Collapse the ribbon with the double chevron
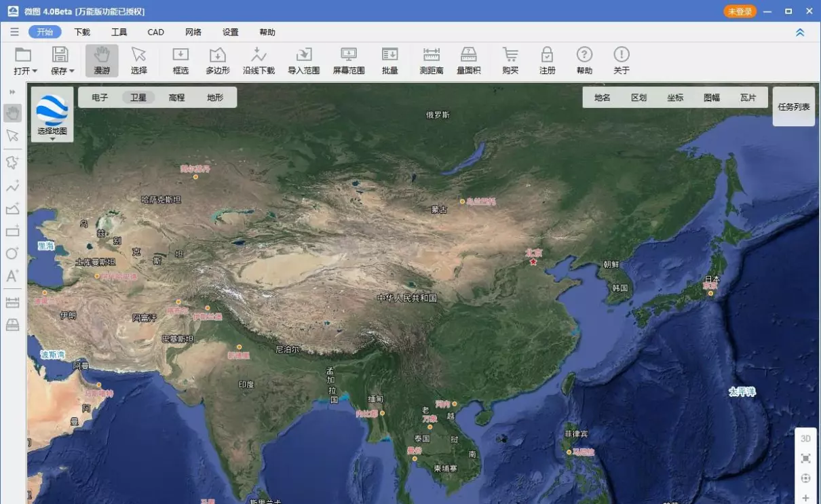Screen dimensions: 821x504 point(800,32)
